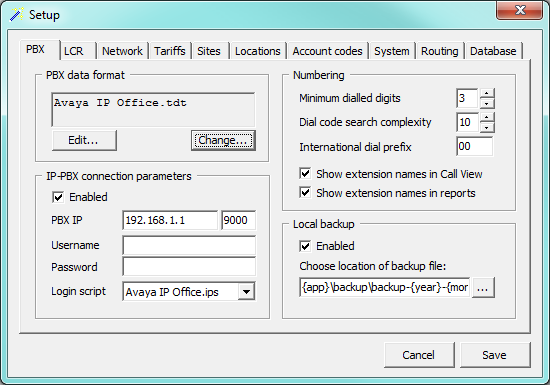Decrease Minimum dialled digits with down arrow
This screenshot has width=550, height=385.
pyautogui.click(x=487, y=103)
